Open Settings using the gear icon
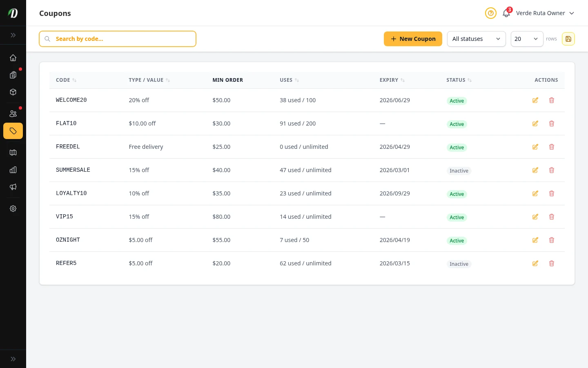588x368 pixels. point(13,209)
